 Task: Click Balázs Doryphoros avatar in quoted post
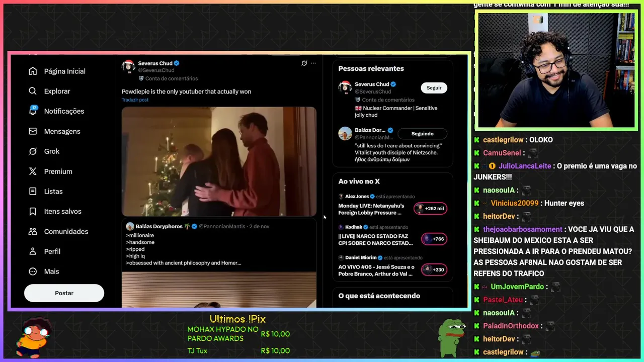point(130,227)
